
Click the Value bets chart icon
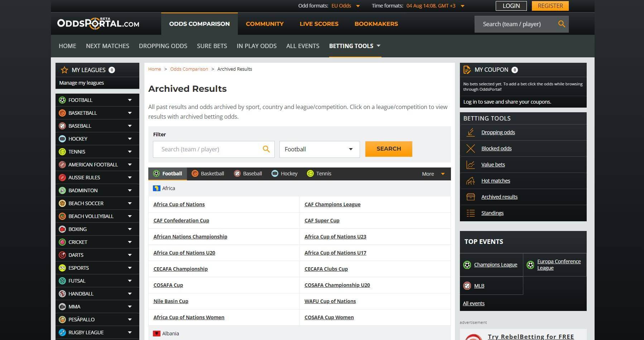point(471,164)
